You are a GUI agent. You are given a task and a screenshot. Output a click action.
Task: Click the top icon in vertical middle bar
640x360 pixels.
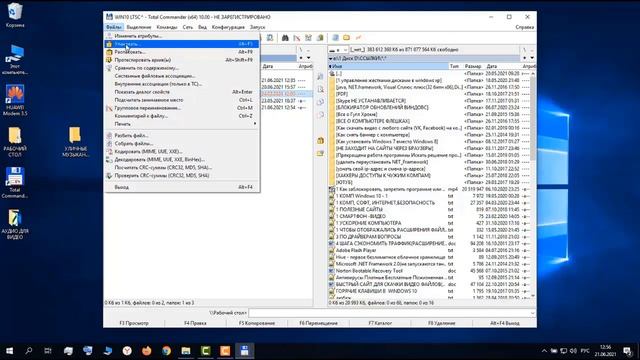pos(320,76)
